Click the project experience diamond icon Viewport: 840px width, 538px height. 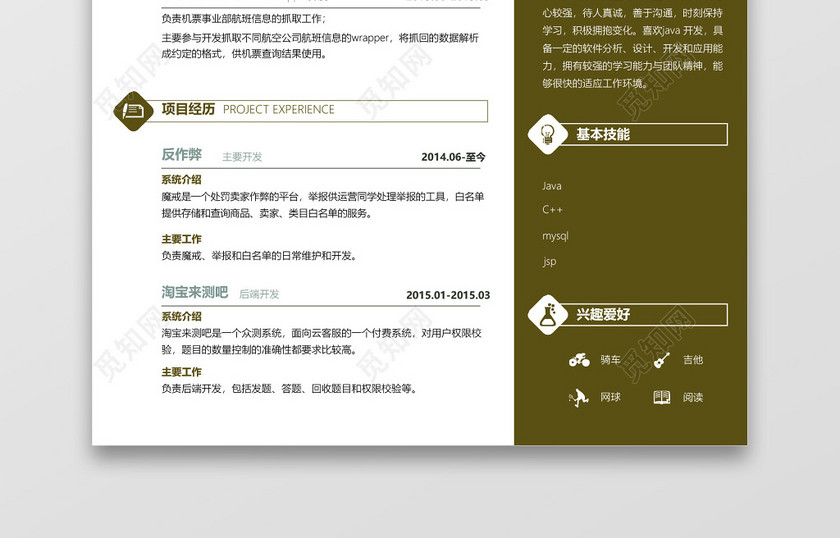tap(133, 111)
